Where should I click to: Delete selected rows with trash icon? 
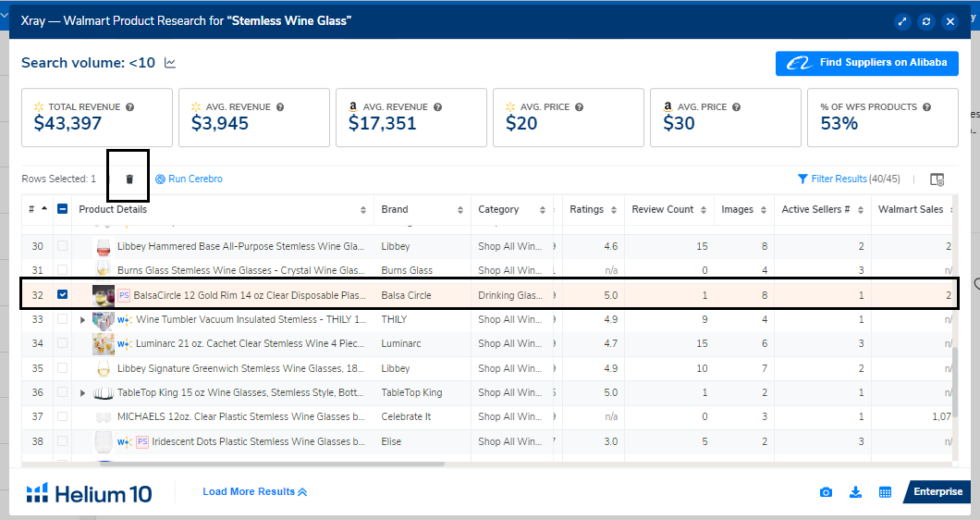coord(129,179)
